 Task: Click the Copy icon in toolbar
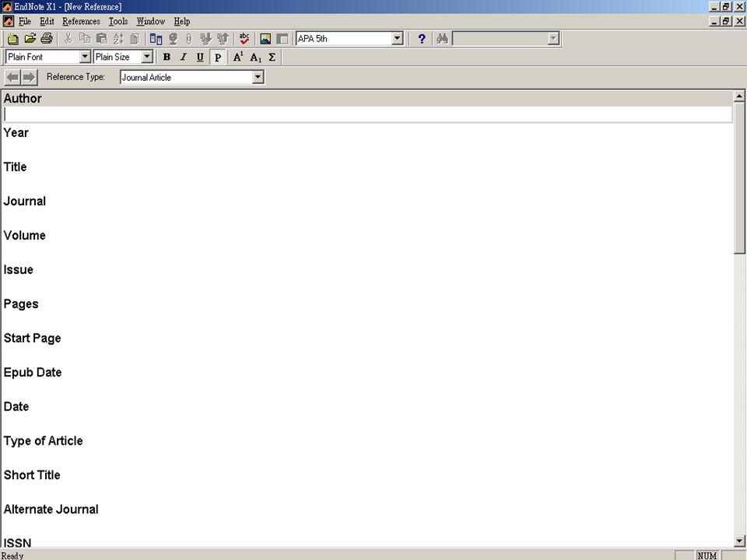85,39
